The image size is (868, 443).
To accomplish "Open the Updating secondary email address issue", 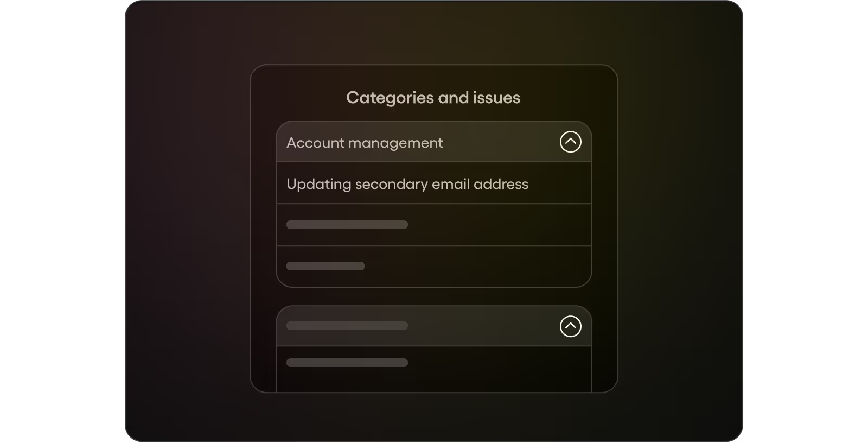I will pyautogui.click(x=434, y=183).
